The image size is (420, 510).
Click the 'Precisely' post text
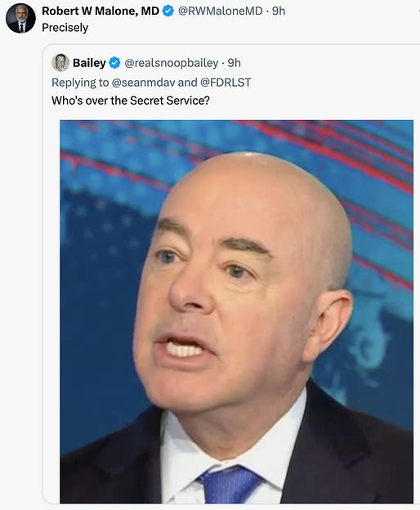coord(65,28)
